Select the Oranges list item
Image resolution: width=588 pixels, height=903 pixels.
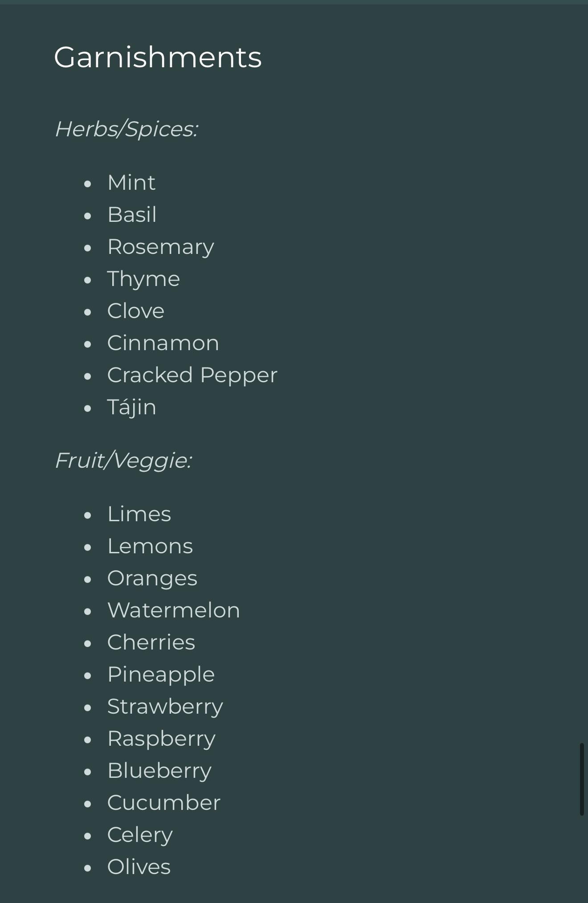click(152, 578)
